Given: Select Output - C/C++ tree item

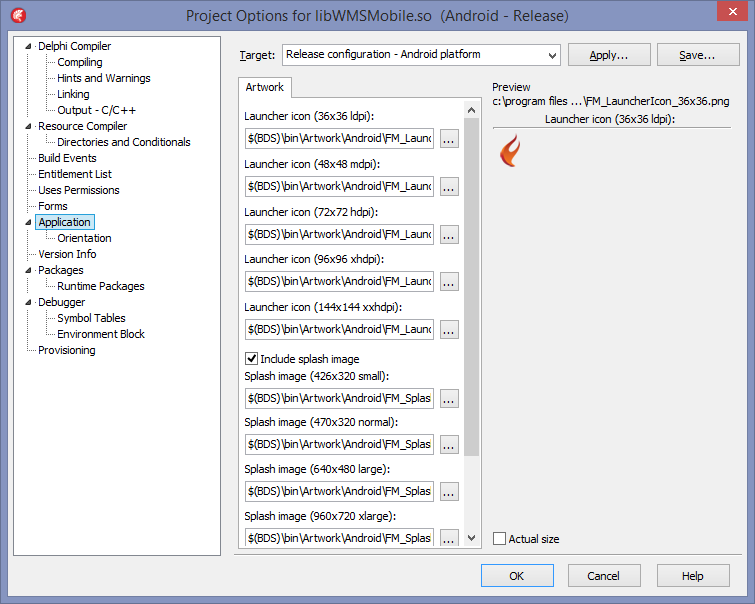Looking at the screenshot, I should point(96,110).
